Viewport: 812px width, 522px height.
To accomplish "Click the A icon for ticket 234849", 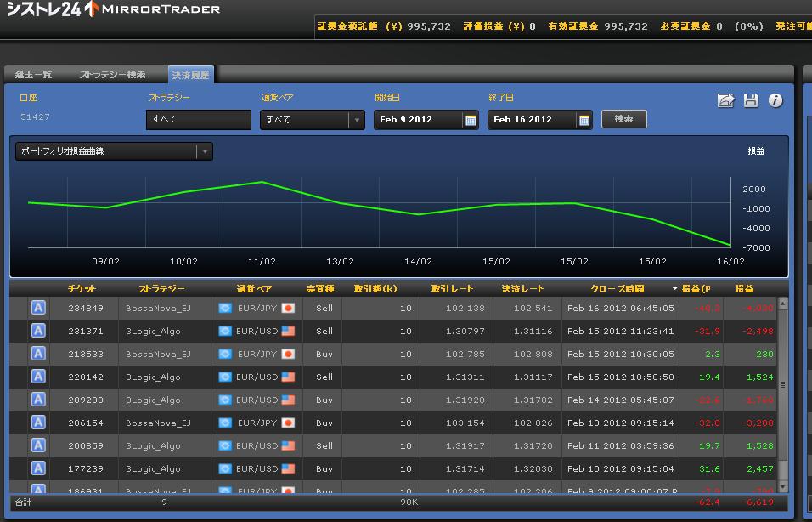I will coord(37,308).
